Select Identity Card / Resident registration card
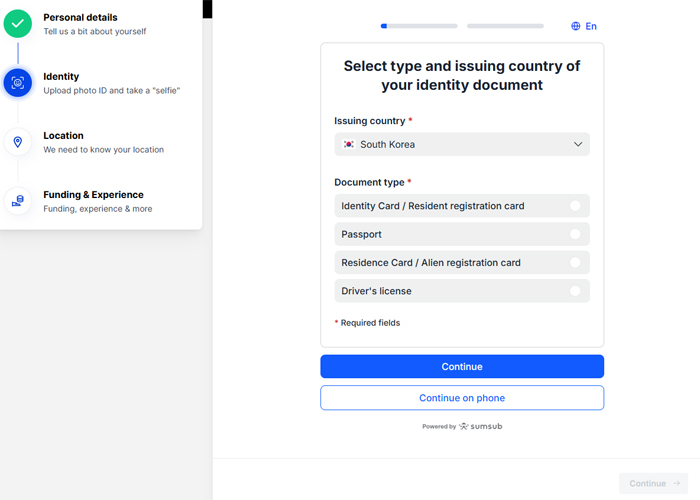Viewport: 700px width, 500px height. (x=462, y=206)
